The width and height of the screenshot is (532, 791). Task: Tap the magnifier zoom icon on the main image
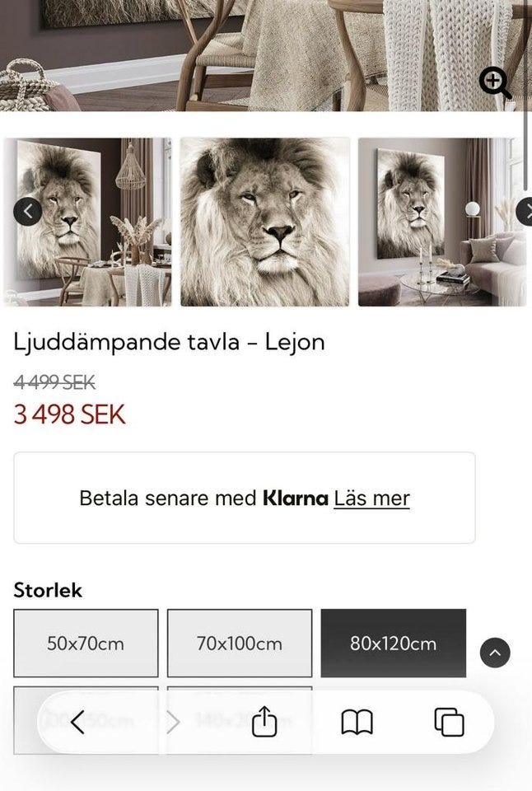pyautogui.click(x=495, y=82)
